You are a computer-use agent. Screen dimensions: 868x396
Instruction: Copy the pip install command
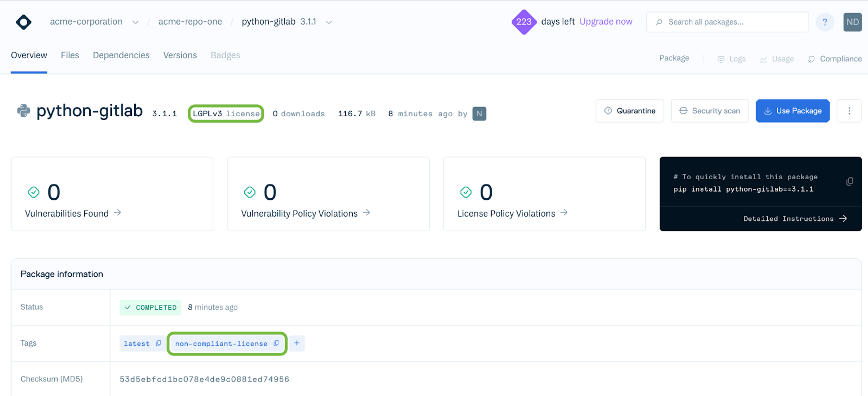pyautogui.click(x=849, y=181)
